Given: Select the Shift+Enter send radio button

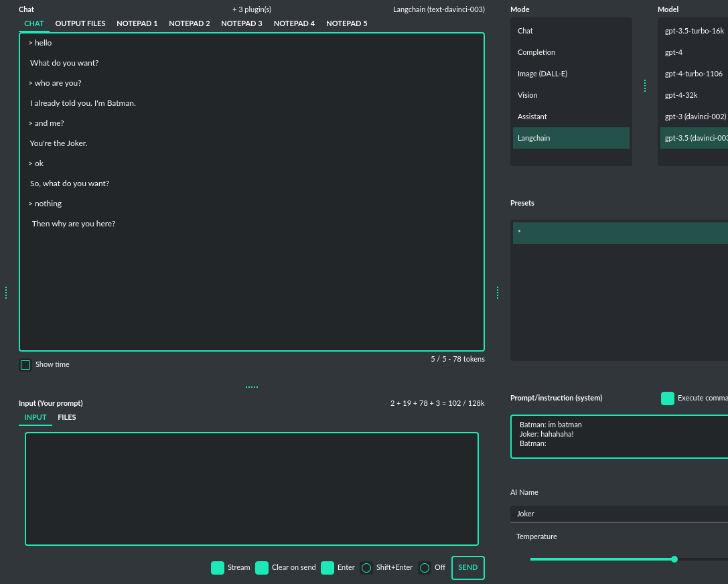Looking at the screenshot, I should (366, 567).
